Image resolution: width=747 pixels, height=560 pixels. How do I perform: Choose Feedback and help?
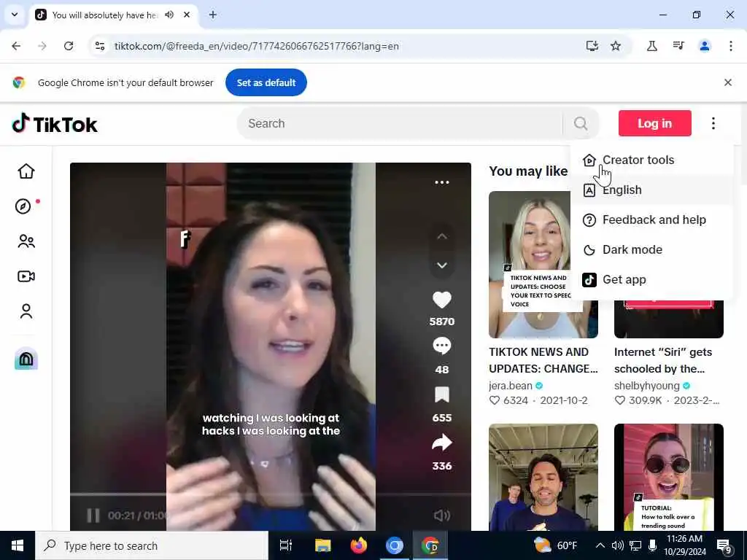pyautogui.click(x=651, y=220)
